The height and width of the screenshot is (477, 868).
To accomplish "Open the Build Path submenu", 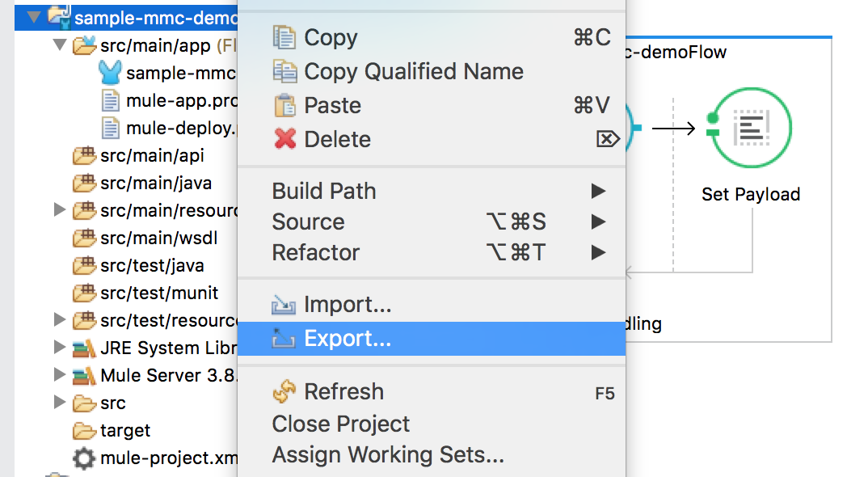I will point(324,191).
